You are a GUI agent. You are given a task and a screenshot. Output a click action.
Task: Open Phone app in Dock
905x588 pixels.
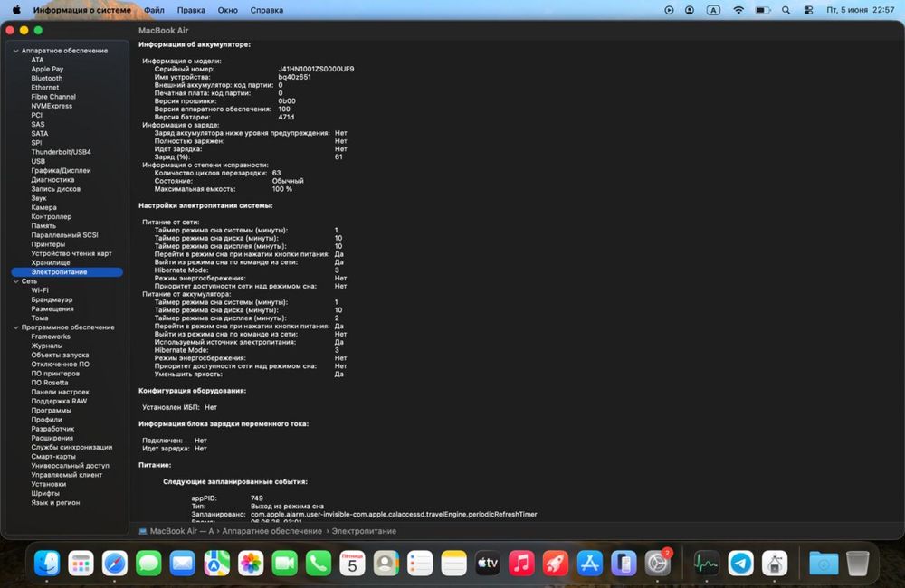click(319, 564)
